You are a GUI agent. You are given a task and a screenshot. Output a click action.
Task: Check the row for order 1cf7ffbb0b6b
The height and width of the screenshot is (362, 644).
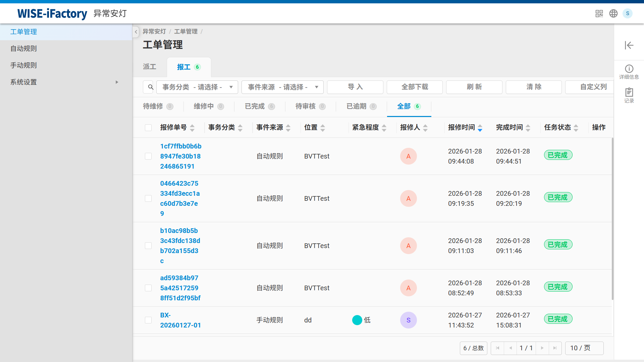[148, 156]
